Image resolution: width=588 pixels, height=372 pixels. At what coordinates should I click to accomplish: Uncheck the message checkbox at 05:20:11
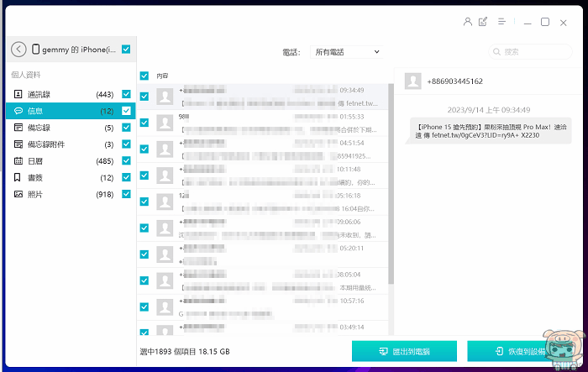point(144,254)
